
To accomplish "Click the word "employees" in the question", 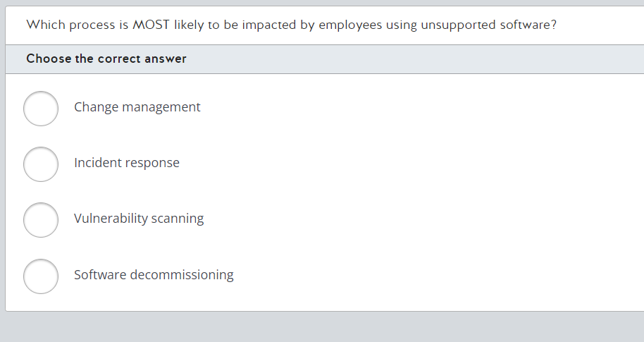I will coord(350,25).
